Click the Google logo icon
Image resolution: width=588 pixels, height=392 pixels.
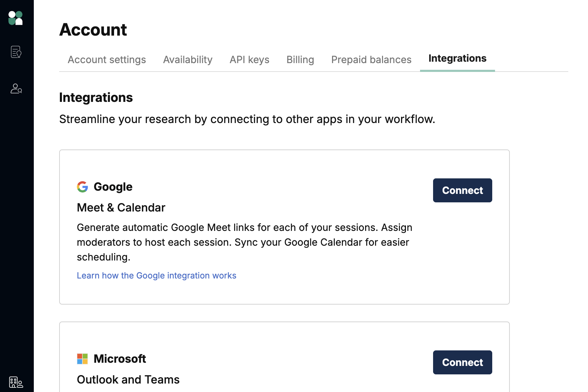(x=82, y=187)
